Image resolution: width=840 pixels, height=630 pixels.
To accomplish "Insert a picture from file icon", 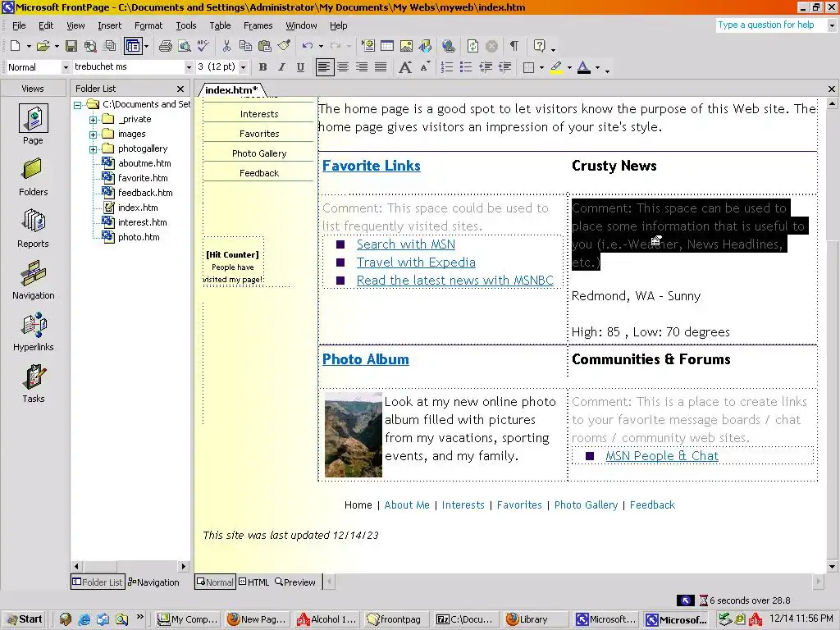I will (406, 46).
